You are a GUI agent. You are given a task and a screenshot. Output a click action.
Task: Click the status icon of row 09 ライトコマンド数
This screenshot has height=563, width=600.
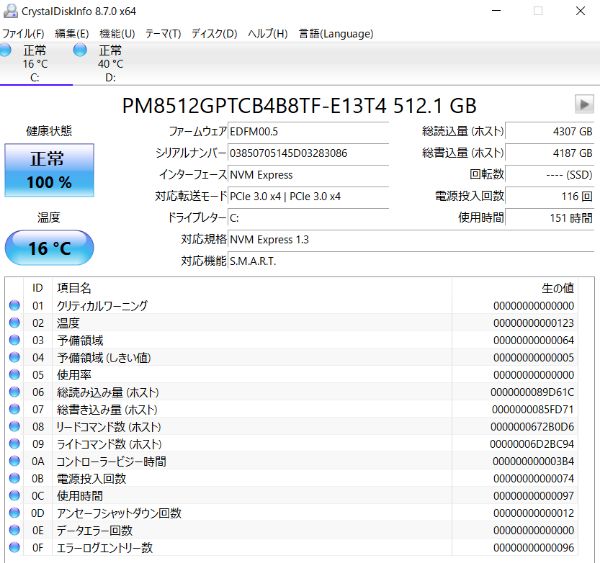(15, 444)
